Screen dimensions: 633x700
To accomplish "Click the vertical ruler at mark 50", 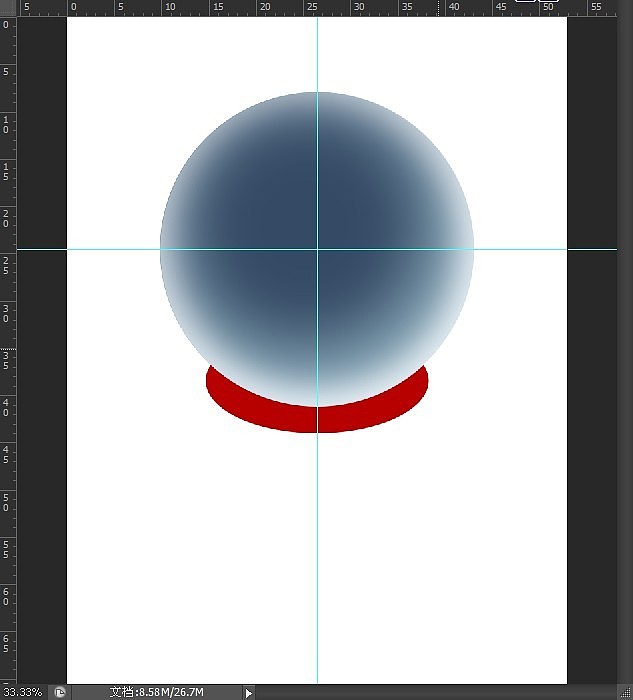I will click(x=6, y=503).
